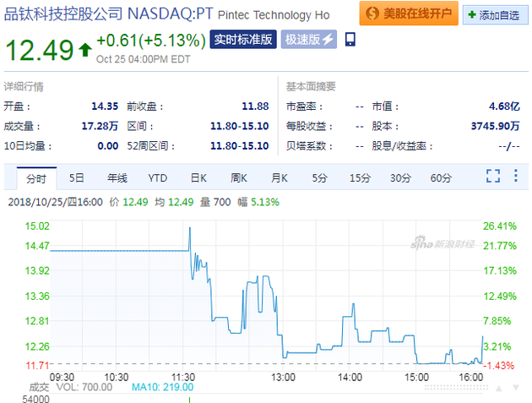Click the 区间 range value 11.80-15.10

pyautogui.click(x=240, y=126)
